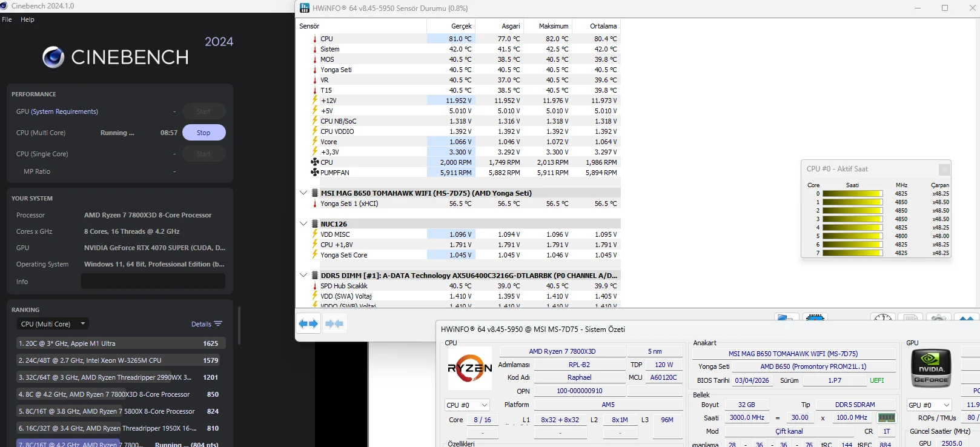Click the Maksimum column header

click(548, 26)
